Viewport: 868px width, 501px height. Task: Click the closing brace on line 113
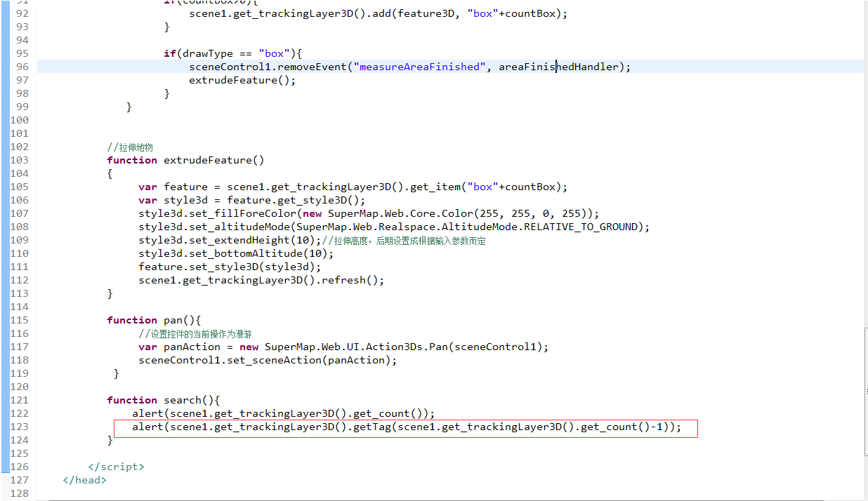110,293
